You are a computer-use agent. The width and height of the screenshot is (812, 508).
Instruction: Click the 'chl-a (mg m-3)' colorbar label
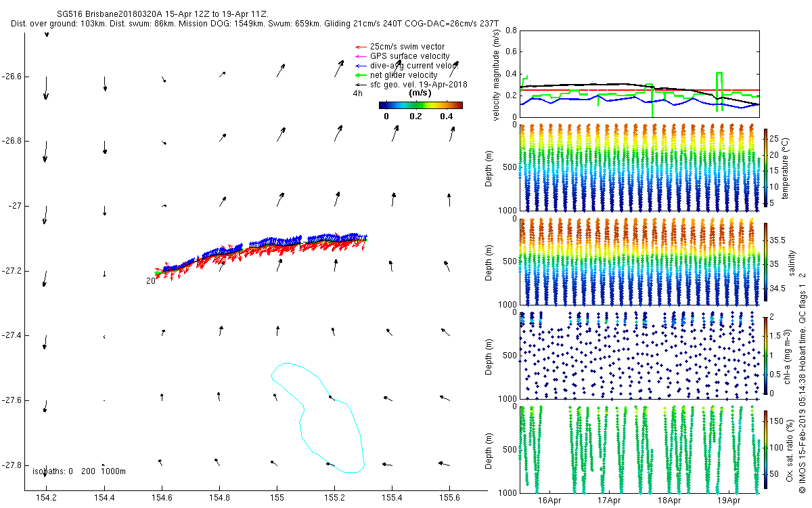(786, 356)
